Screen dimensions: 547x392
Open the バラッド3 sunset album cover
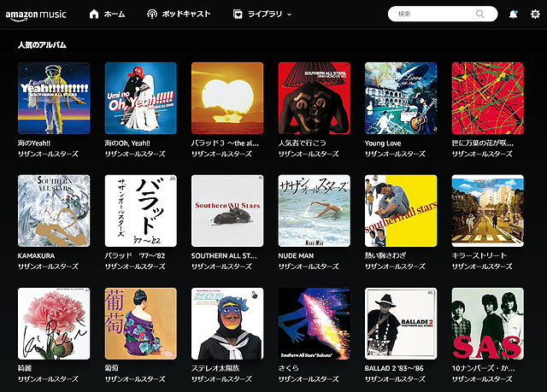pyautogui.click(x=227, y=98)
